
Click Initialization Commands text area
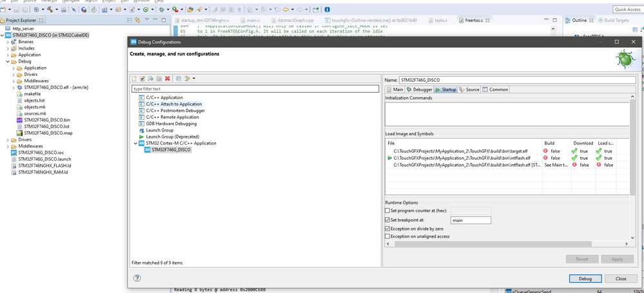pyautogui.click(x=507, y=114)
